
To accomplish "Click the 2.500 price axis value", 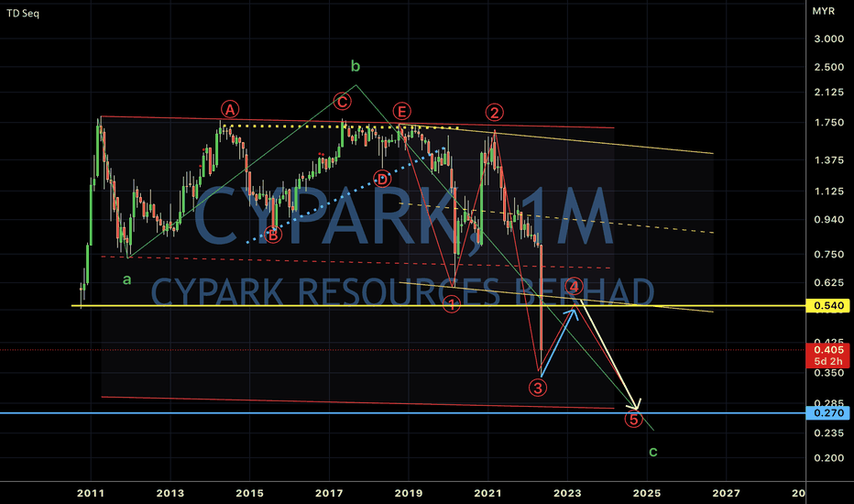I will (x=829, y=67).
